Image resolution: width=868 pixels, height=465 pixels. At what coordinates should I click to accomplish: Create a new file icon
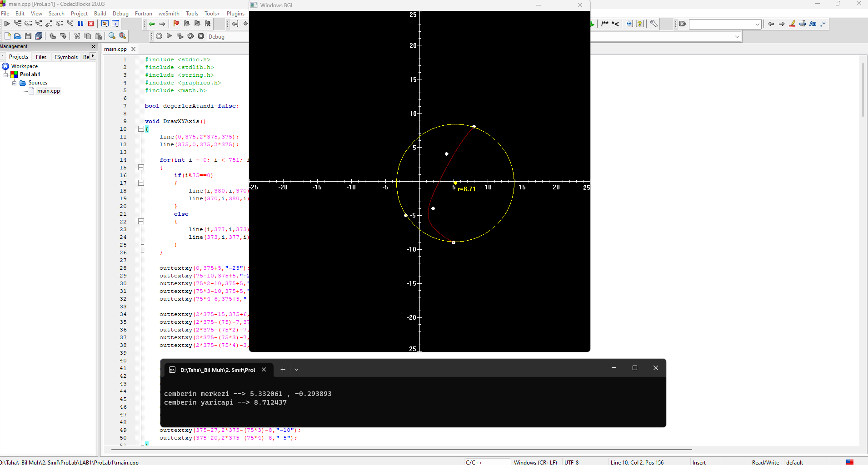pyautogui.click(x=7, y=36)
